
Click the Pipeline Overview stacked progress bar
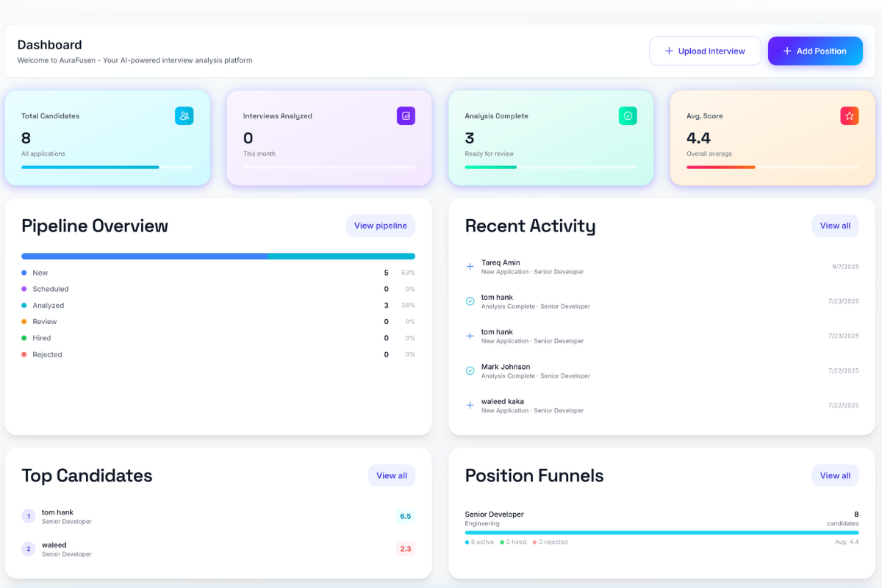218,256
